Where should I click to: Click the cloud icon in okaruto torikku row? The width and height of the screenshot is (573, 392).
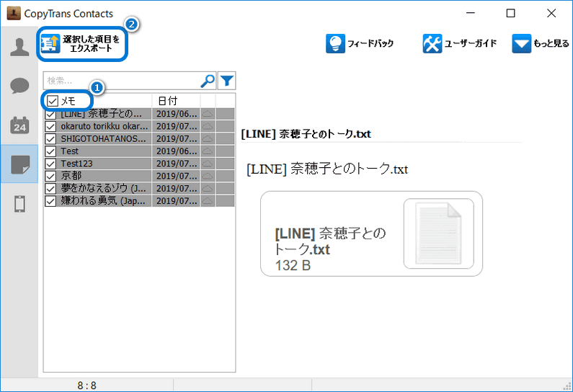pos(208,126)
